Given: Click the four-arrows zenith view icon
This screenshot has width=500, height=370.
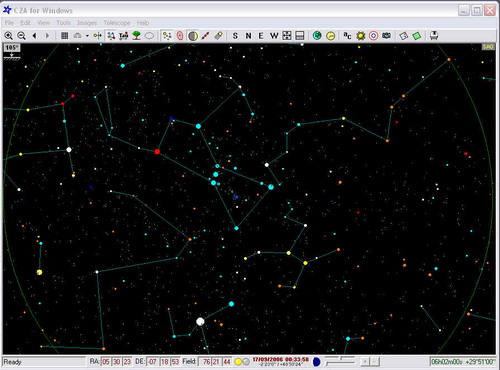Looking at the screenshot, I should pos(287,36).
